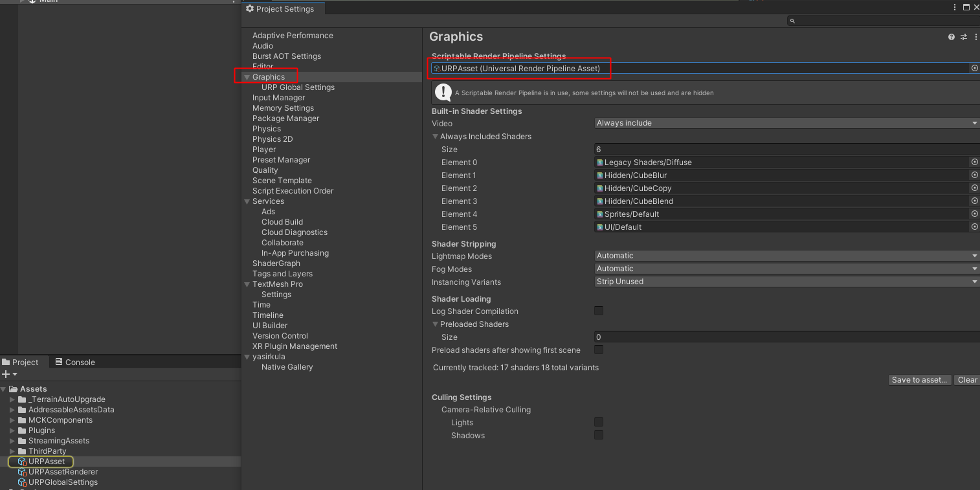Check Preload shaders after showing first scene
This screenshot has width=980, height=490.
(x=599, y=350)
